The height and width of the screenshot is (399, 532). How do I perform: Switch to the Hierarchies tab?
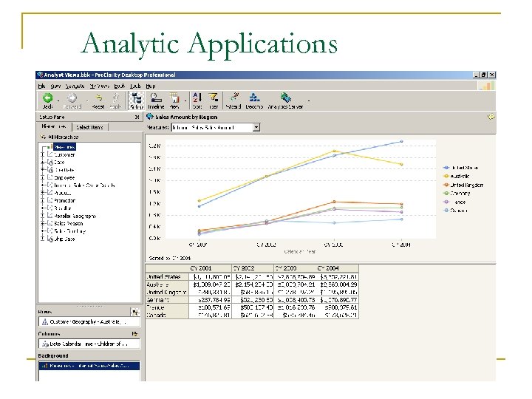pyautogui.click(x=54, y=126)
